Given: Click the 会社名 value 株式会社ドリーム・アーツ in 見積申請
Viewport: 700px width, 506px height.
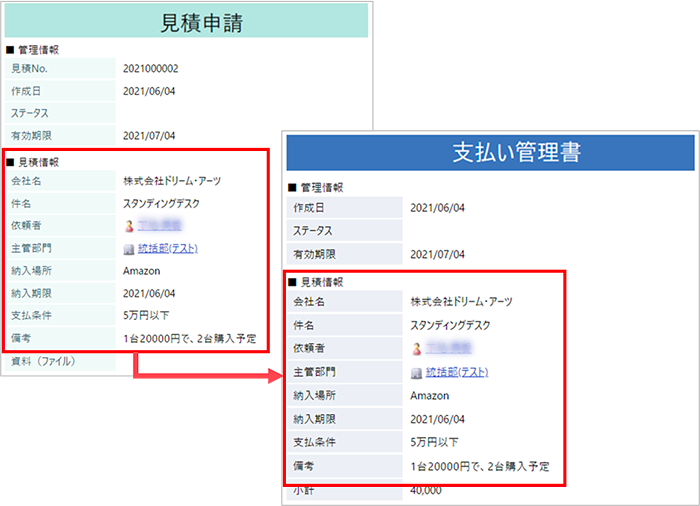Looking at the screenshot, I should (x=172, y=181).
